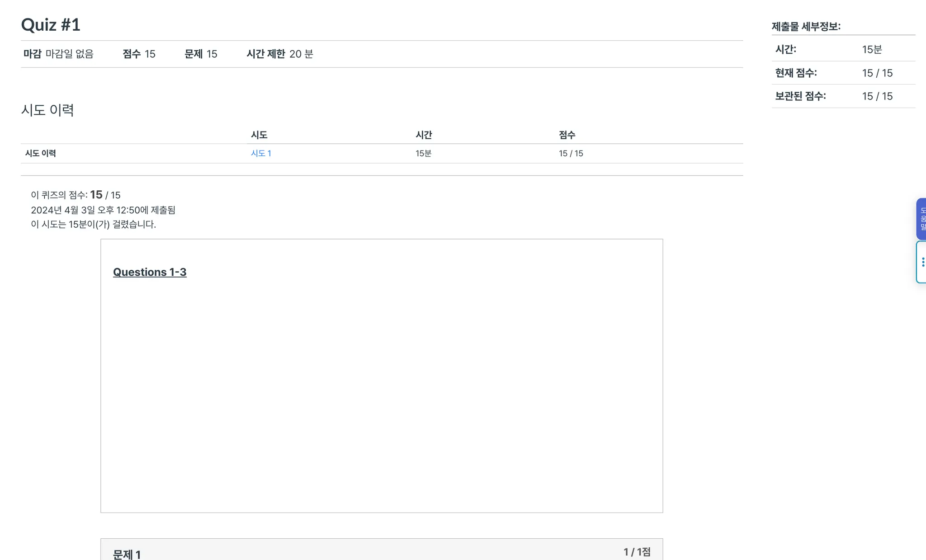Click the 시도 column header
The image size is (926, 560).
[x=259, y=135]
